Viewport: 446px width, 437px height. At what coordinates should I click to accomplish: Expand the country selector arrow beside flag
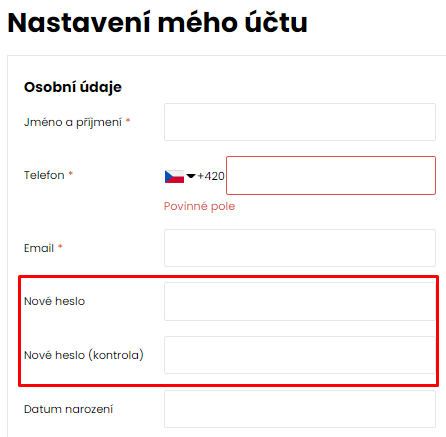click(191, 176)
